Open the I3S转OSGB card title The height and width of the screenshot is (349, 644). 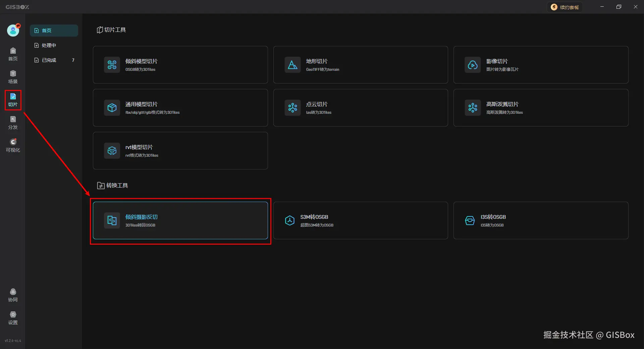pos(493,217)
